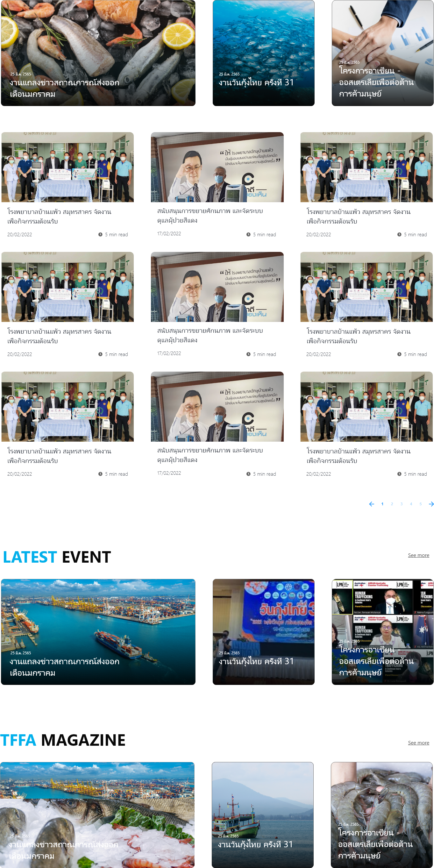Image resolution: width=434 pixels, height=868 pixels.
Task: Open the seafood-on-ice with lemons featured card
Action: click(98, 53)
